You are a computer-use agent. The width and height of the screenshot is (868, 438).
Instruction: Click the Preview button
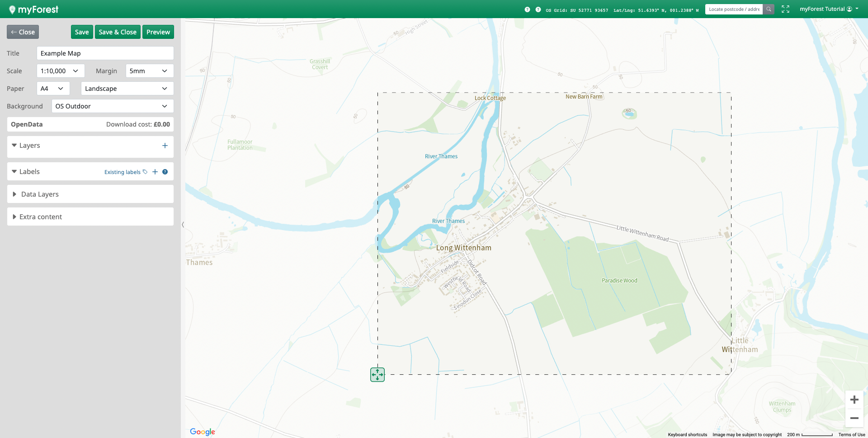point(158,32)
